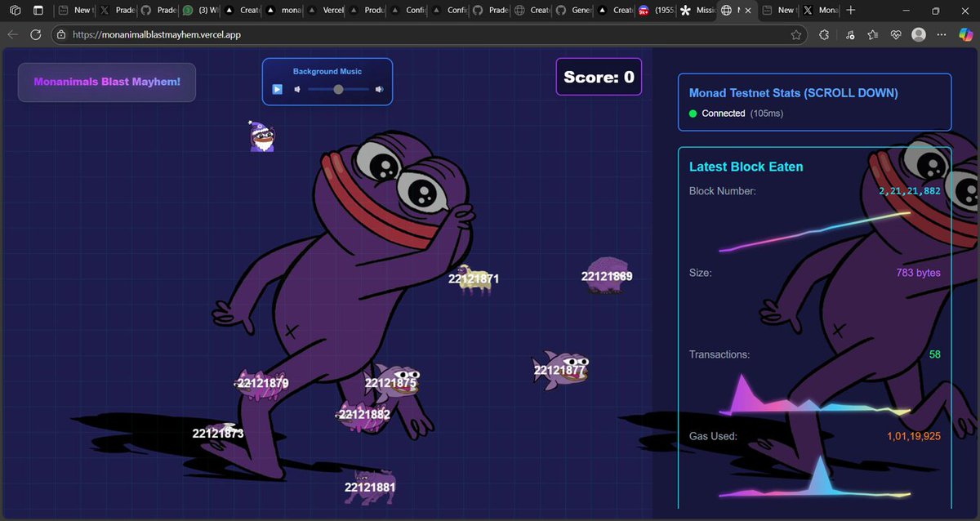This screenshot has height=521, width=980.
Task: Bookmark this page with the star icon
Action: [796, 35]
